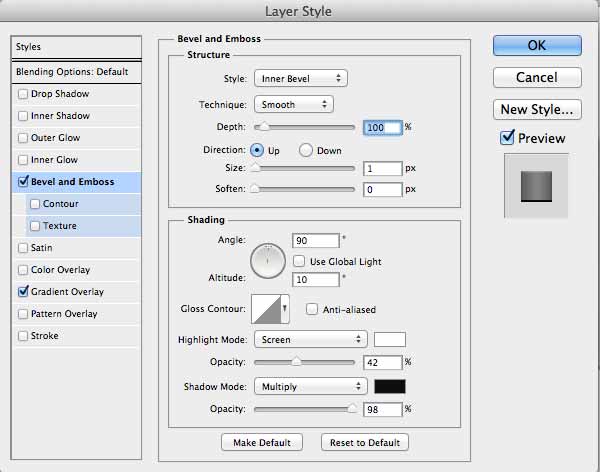The height and width of the screenshot is (472, 600).
Task: Check the Anti-aliased option
Action: pyautogui.click(x=312, y=309)
